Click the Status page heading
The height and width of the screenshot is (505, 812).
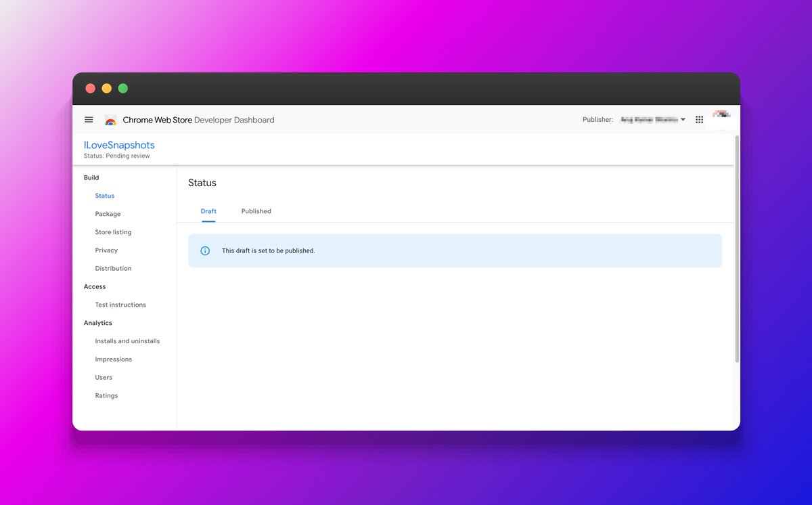click(202, 183)
